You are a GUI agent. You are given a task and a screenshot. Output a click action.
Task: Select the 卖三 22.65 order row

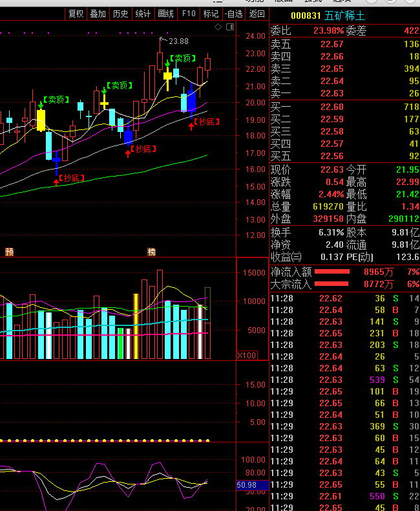point(345,69)
